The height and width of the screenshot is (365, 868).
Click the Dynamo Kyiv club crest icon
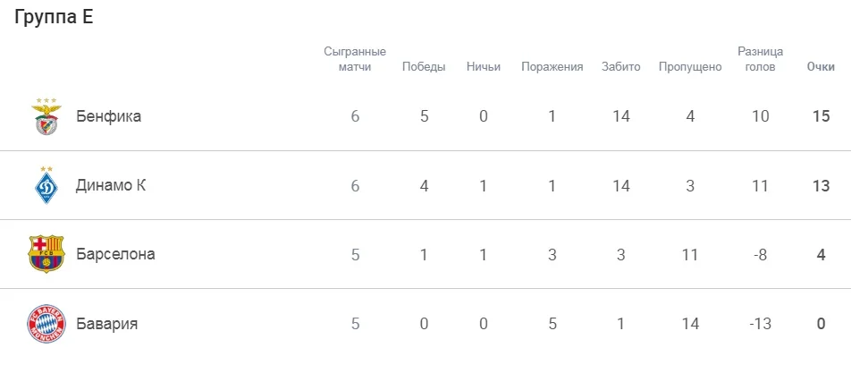click(x=47, y=185)
